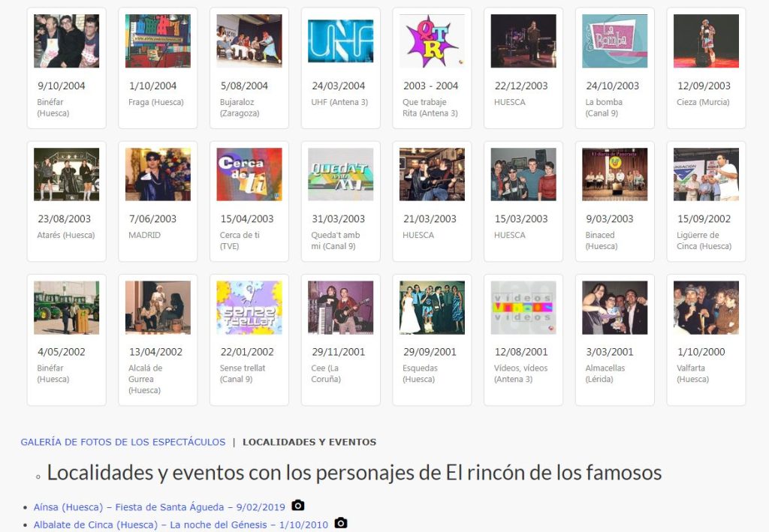
Task: Open La Bomba logo thumbnail
Action: tap(614, 41)
